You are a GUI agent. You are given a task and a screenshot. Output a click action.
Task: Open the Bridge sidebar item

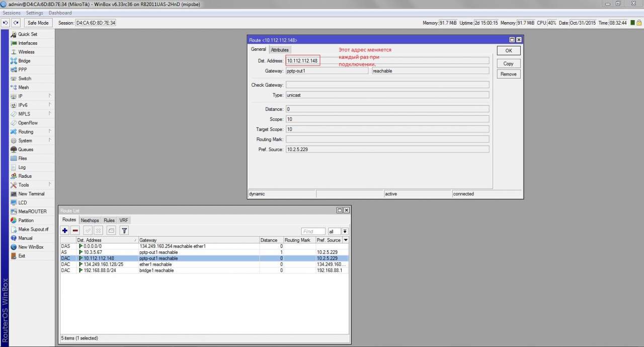tap(24, 61)
